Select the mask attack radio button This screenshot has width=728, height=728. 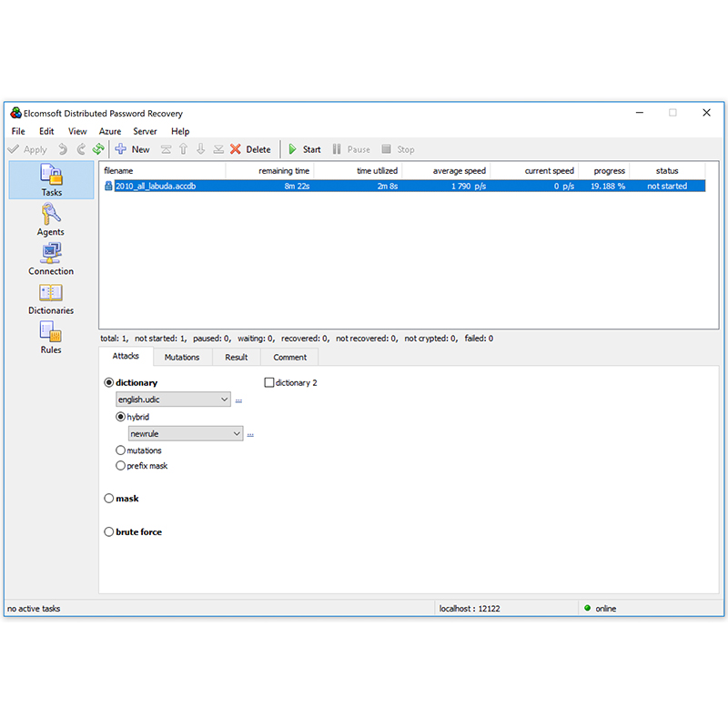108,498
